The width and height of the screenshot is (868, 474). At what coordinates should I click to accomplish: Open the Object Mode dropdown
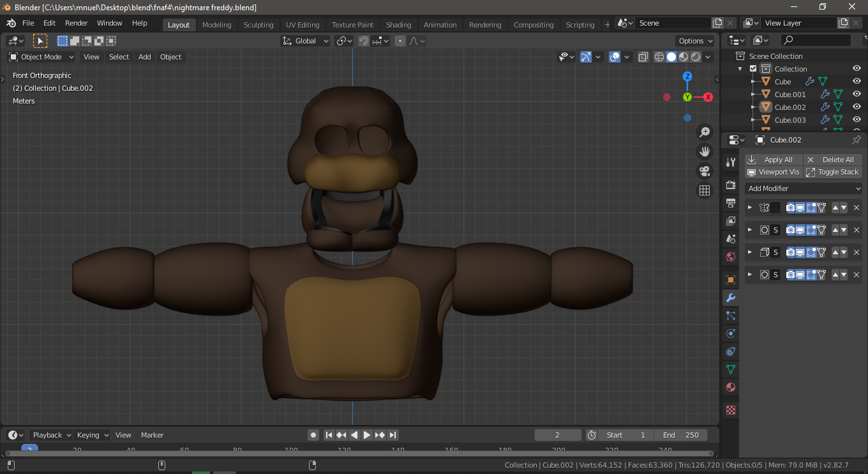click(41, 57)
